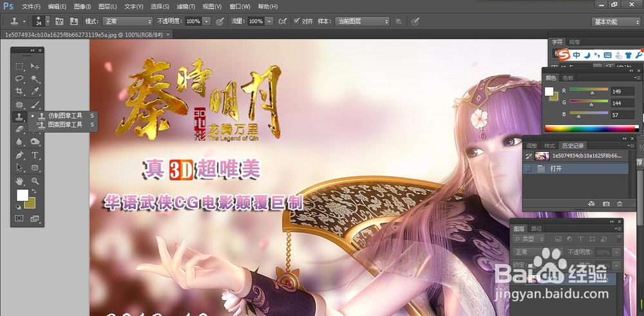
Task: Set history brush source for snapshot
Action: [528, 156]
